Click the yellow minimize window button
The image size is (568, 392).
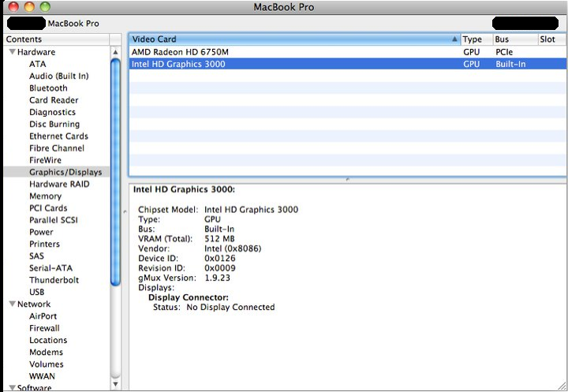(29, 7)
